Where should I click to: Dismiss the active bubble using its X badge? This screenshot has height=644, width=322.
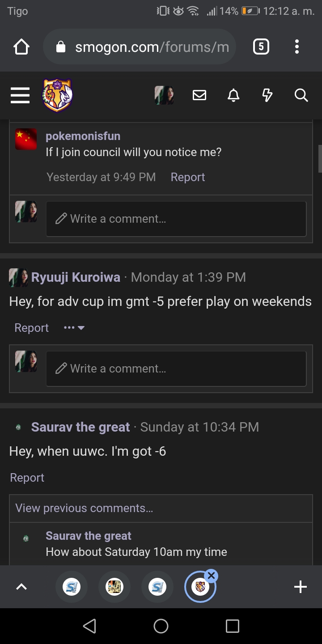[x=211, y=576]
